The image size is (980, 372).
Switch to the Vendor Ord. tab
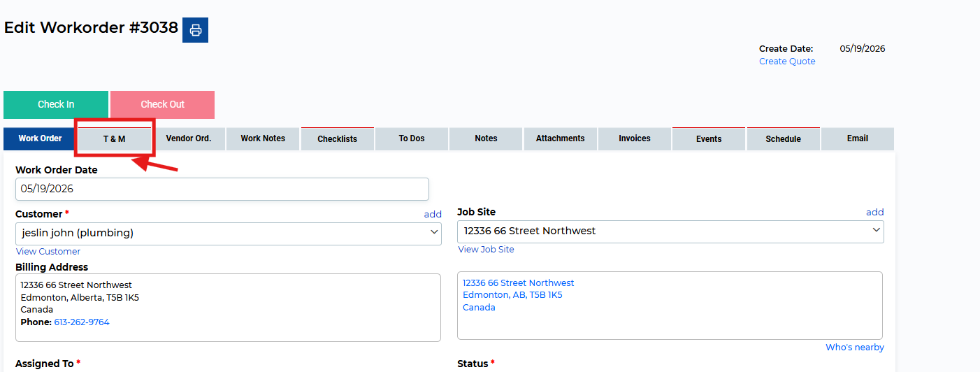(x=189, y=138)
